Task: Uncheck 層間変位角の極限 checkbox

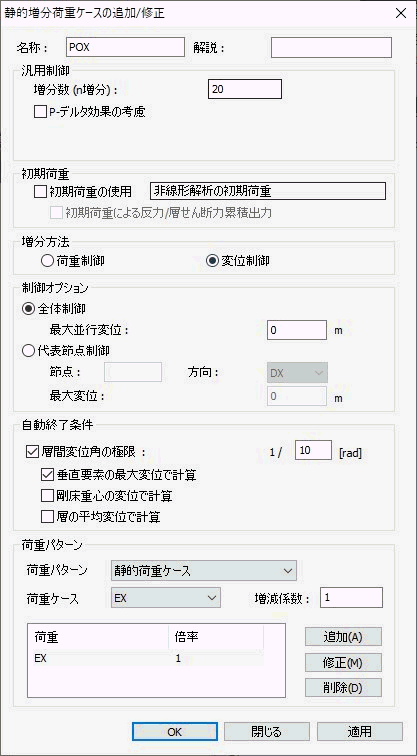Action: tap(29, 452)
